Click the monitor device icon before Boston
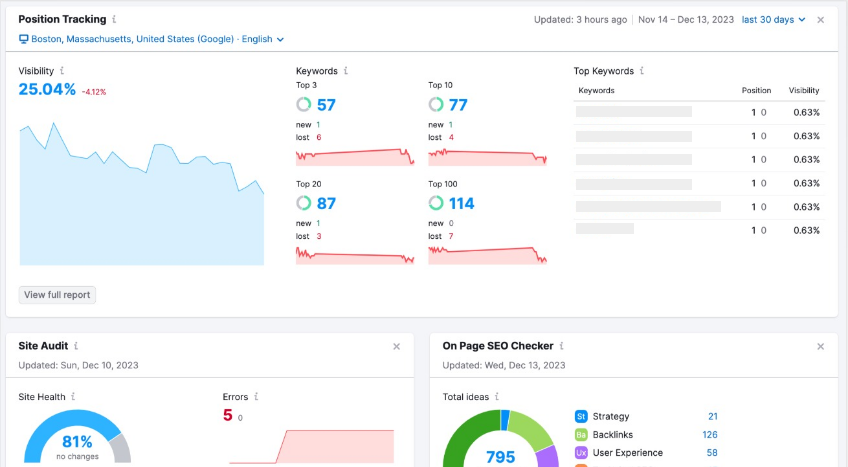This screenshot has height=467, width=848. coord(24,39)
